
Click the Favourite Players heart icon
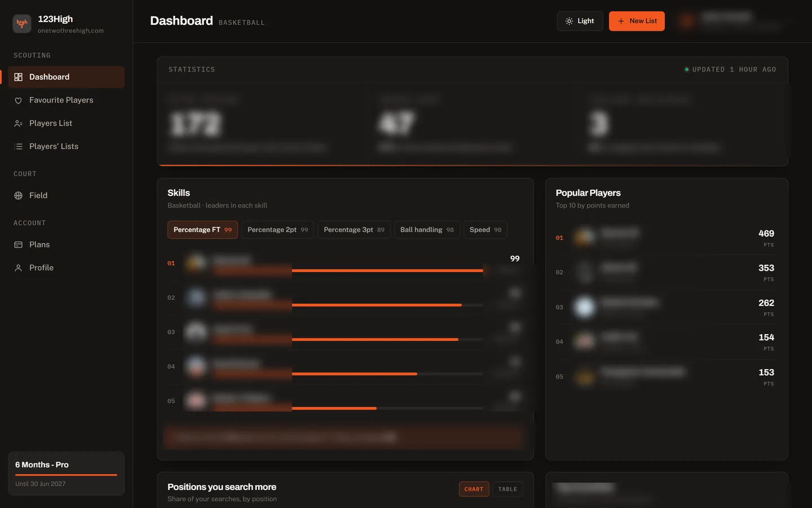point(18,100)
